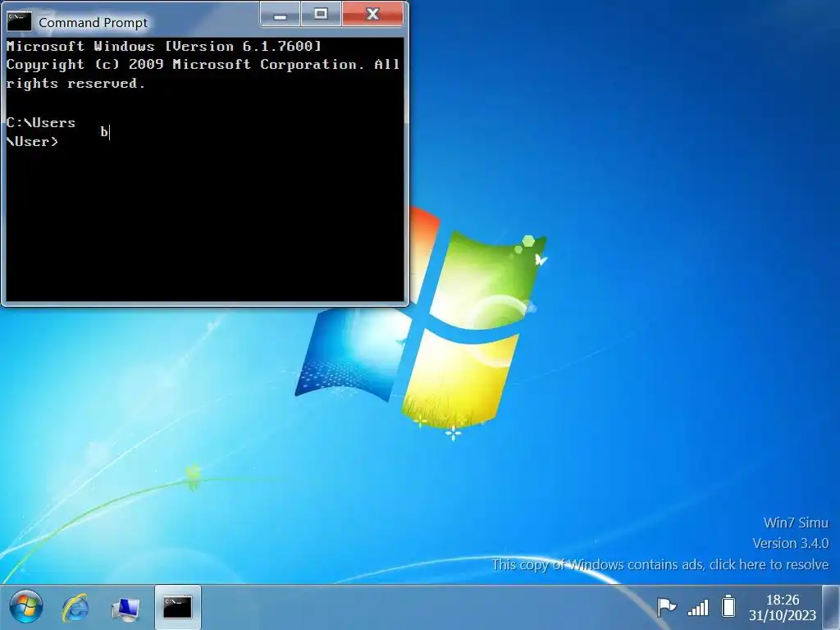Click the Command Prompt title bar icon
This screenshot has height=630, width=840.
[19, 22]
